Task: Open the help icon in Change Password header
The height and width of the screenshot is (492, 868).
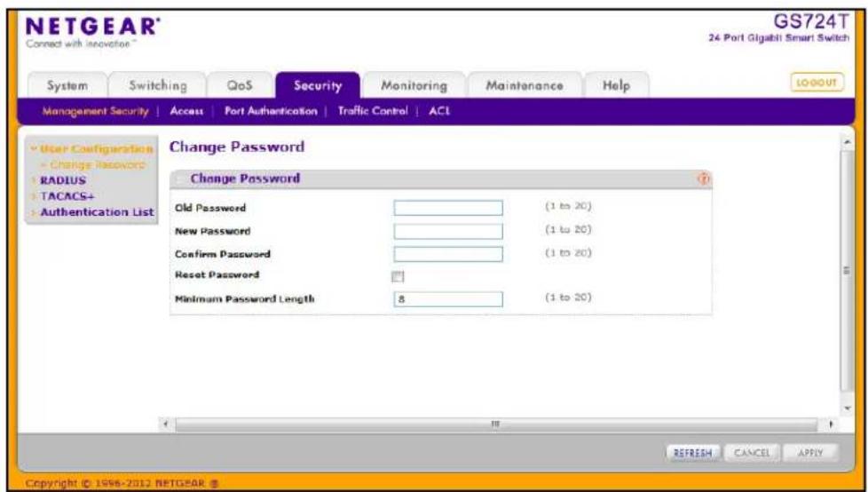Action: click(x=704, y=179)
